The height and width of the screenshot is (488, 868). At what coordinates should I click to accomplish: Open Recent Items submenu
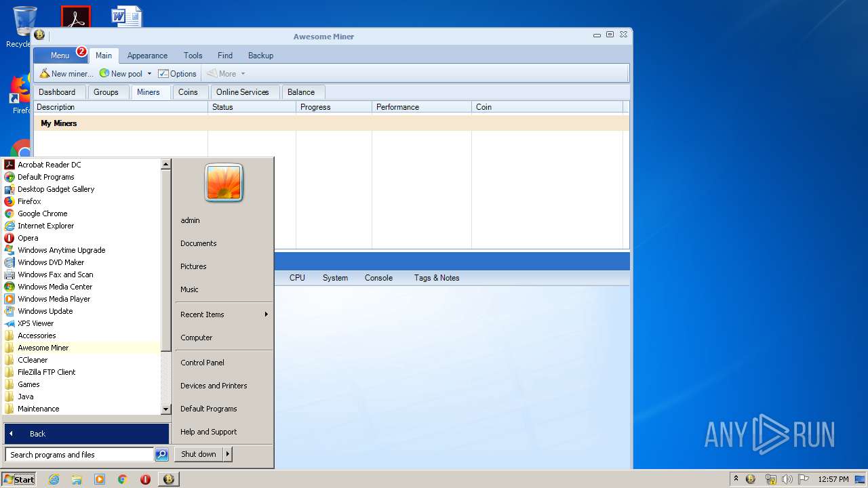pyautogui.click(x=224, y=314)
